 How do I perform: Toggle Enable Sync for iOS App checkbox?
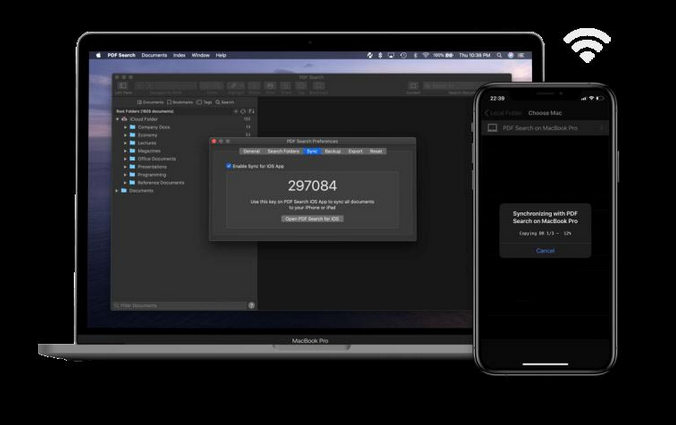click(229, 166)
